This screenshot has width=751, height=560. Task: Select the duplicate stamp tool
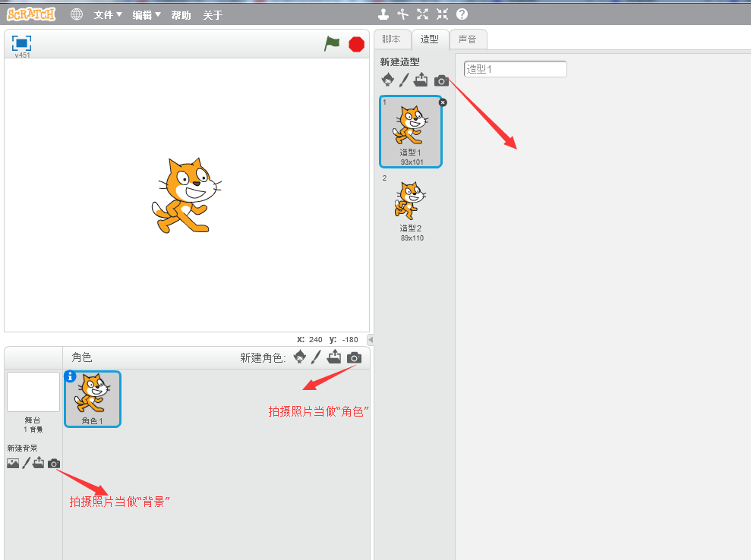tap(383, 14)
